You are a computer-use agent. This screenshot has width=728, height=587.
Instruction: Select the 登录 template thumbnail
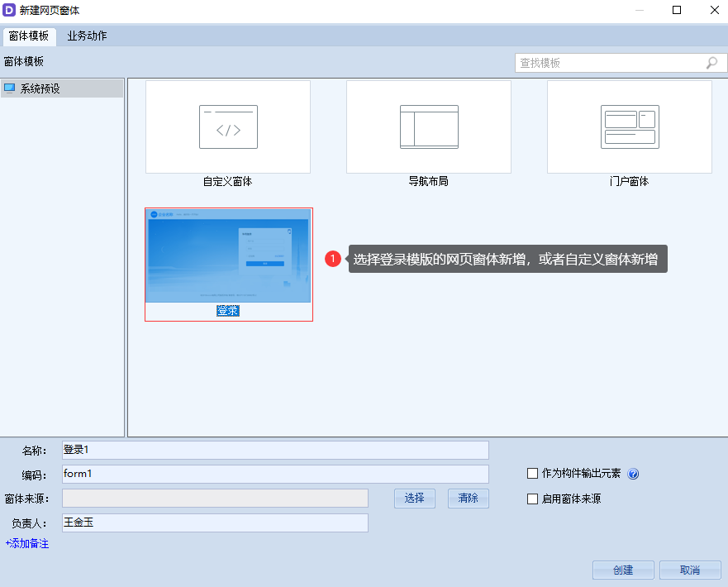coord(228,256)
